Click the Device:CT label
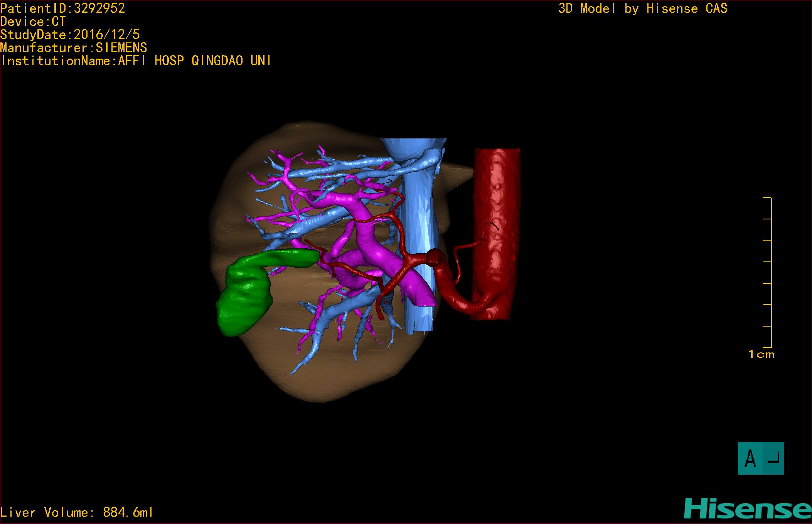This screenshot has height=524, width=812. pyautogui.click(x=33, y=22)
